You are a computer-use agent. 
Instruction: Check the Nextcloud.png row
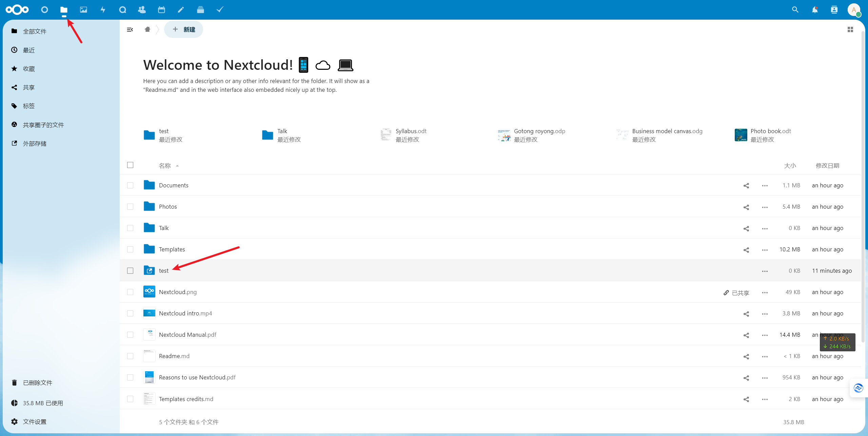coord(130,292)
